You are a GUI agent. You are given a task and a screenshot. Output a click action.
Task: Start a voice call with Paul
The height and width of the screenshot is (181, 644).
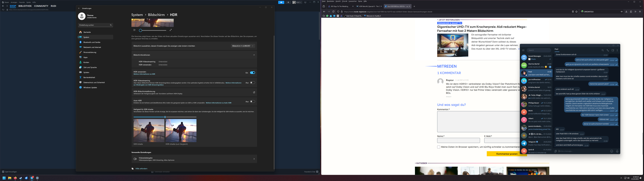(x=608, y=50)
